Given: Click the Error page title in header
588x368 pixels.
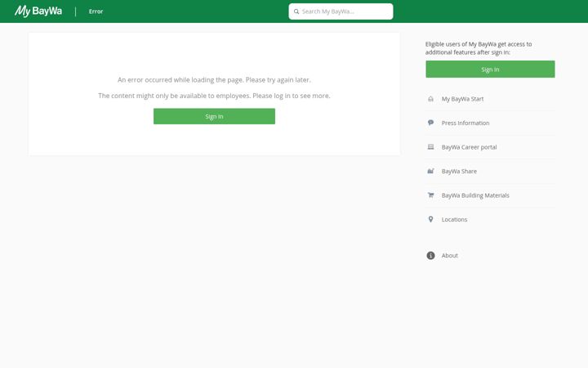Looking at the screenshot, I should coord(96,11).
